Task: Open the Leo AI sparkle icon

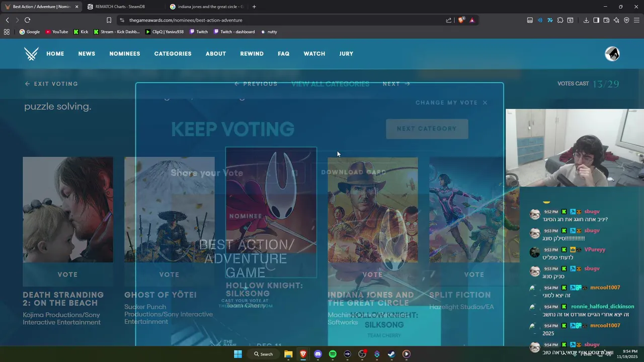Action: pos(616,20)
